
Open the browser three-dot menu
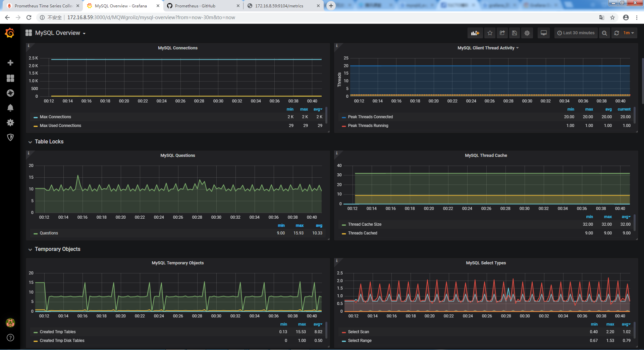(x=637, y=17)
